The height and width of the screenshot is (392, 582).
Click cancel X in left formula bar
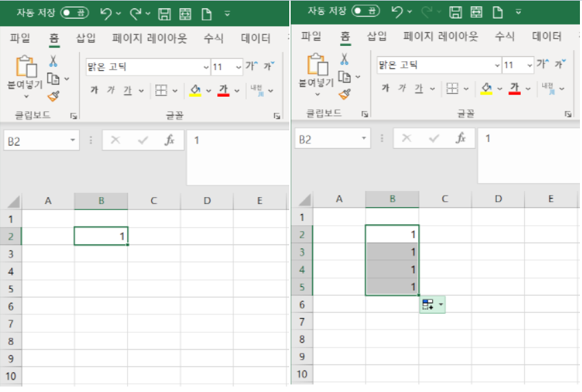pos(115,140)
